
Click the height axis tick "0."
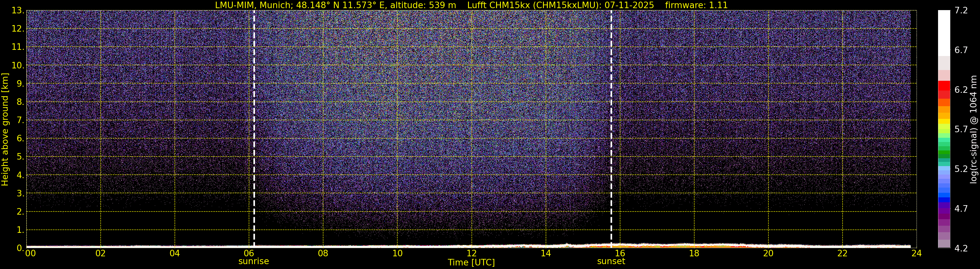[x=20, y=248]
